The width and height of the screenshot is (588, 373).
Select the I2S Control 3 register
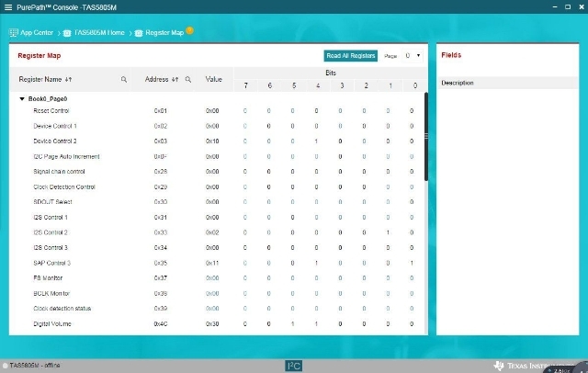[x=51, y=248]
